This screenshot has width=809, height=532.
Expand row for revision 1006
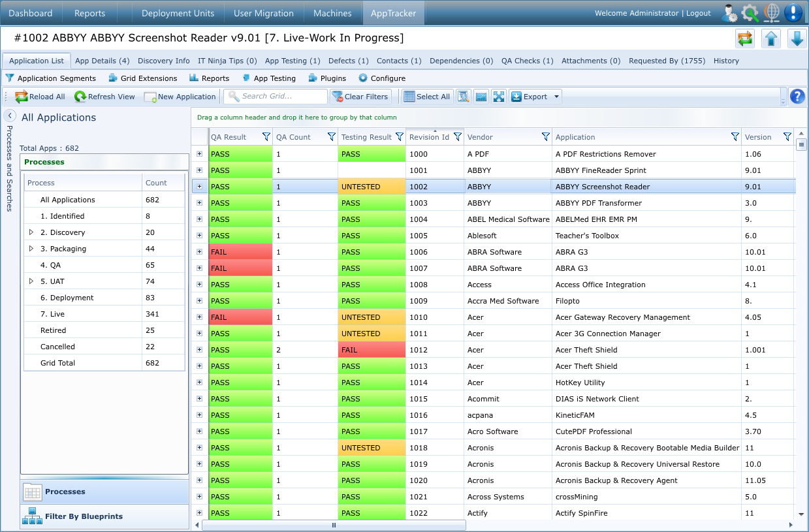coord(200,252)
